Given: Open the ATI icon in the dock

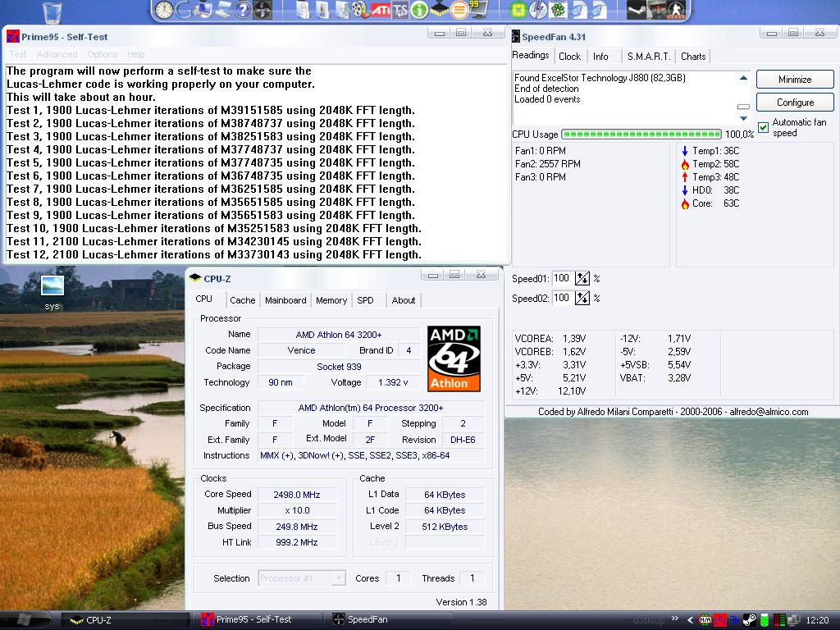Looking at the screenshot, I should pyautogui.click(x=381, y=10).
